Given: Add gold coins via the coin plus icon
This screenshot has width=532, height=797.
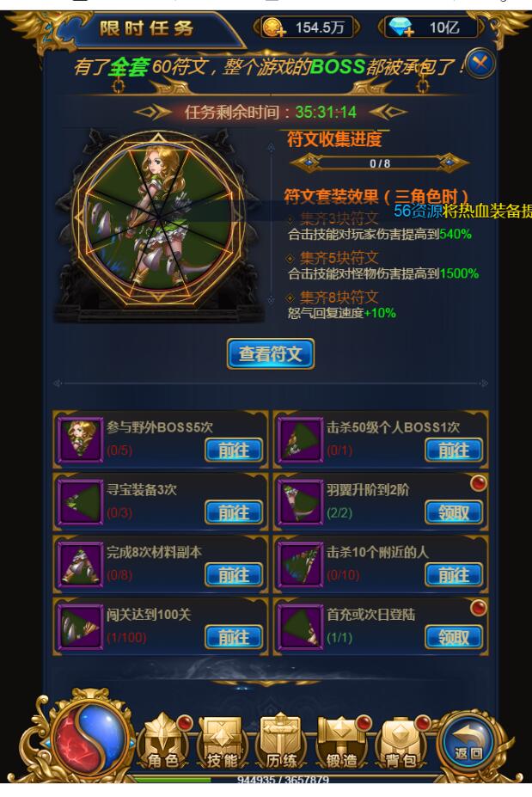Looking at the screenshot, I should pyautogui.click(x=274, y=27).
